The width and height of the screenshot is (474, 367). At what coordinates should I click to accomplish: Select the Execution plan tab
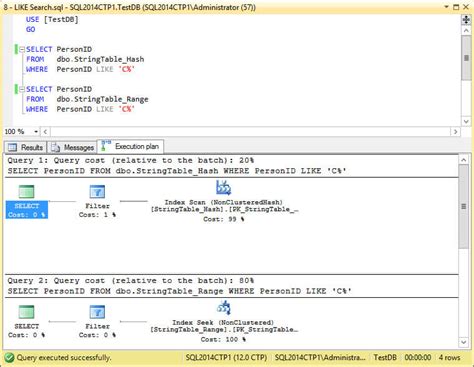click(130, 146)
